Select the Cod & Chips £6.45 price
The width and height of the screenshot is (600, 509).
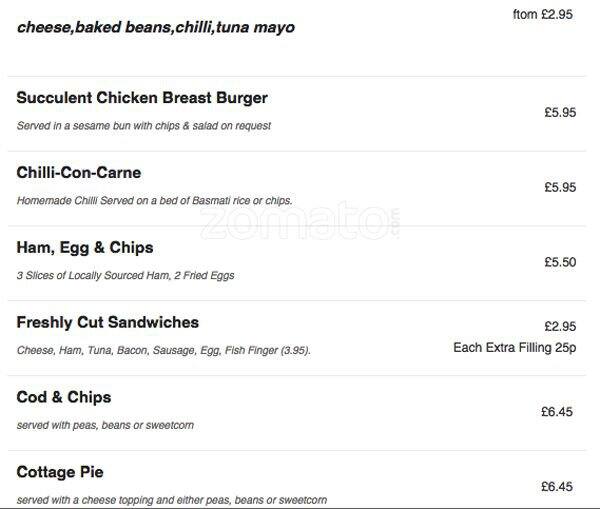(556, 411)
